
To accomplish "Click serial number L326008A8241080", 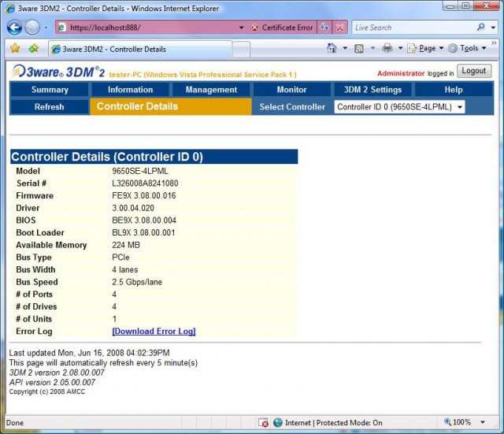I will pos(145,184).
